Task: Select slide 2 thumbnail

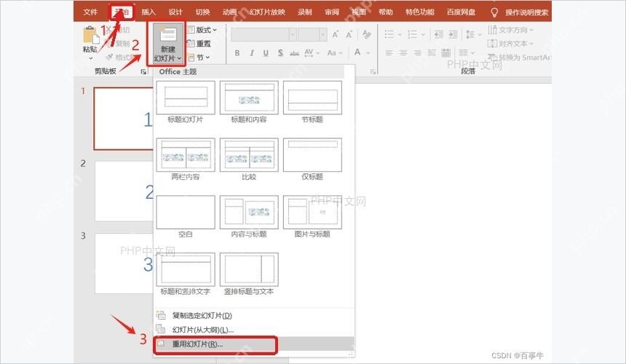Action: point(124,191)
